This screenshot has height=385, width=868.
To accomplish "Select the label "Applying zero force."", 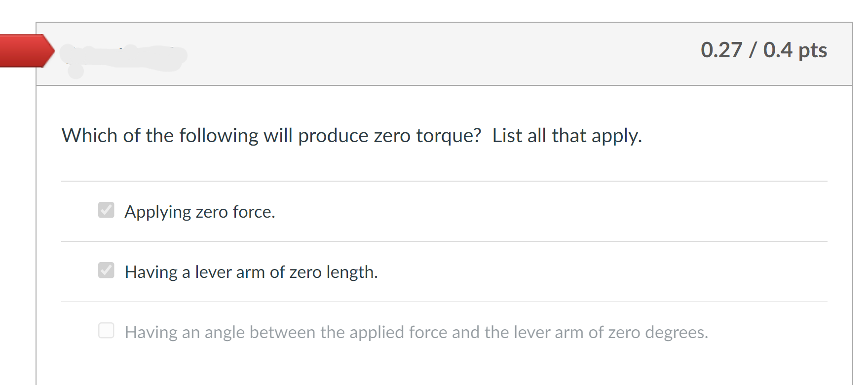I will 199,211.
